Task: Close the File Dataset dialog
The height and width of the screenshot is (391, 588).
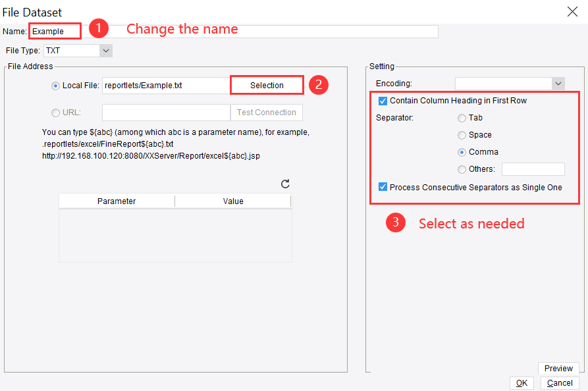Action: [x=572, y=11]
